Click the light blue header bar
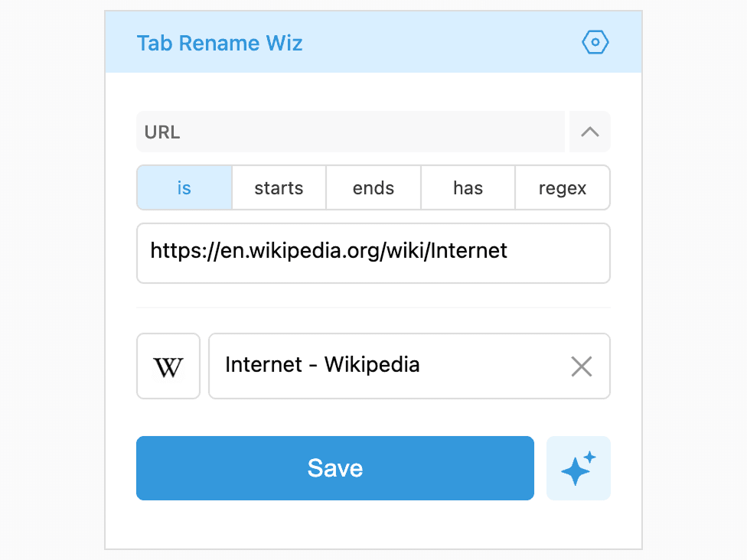The width and height of the screenshot is (747, 560). click(x=373, y=42)
